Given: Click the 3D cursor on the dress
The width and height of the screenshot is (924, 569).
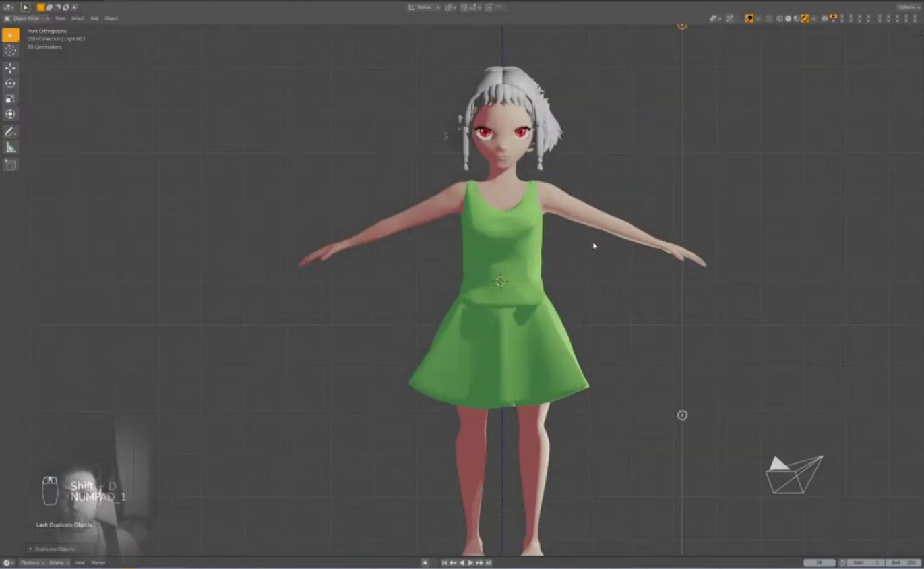Looking at the screenshot, I should [501, 282].
